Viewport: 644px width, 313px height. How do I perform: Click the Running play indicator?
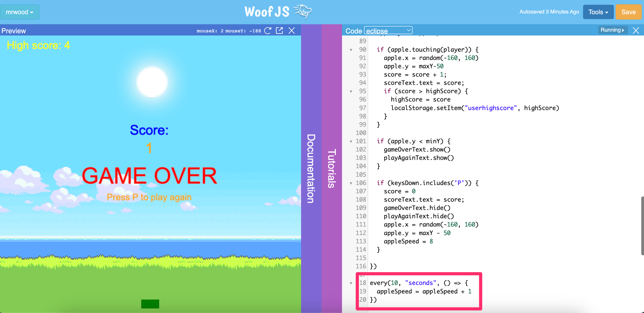613,30
